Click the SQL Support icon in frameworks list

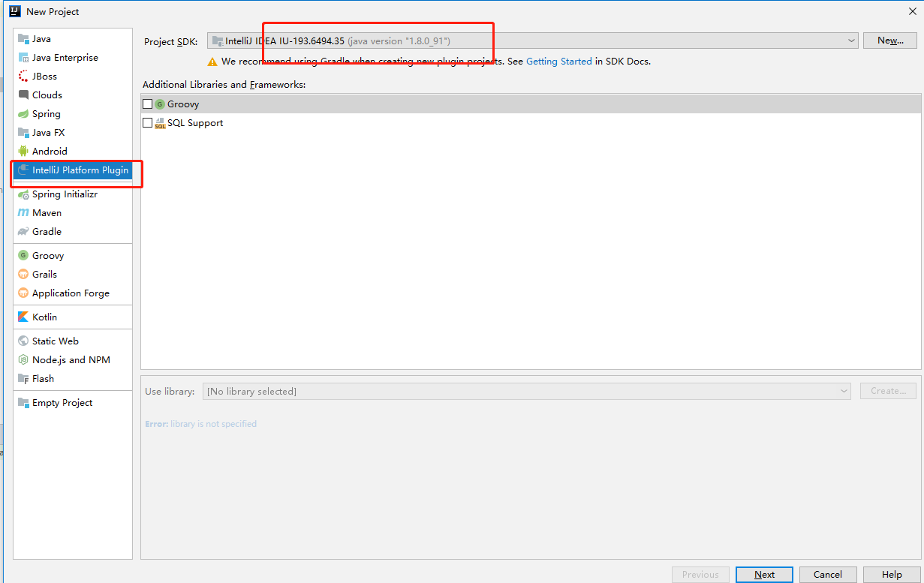(x=160, y=123)
